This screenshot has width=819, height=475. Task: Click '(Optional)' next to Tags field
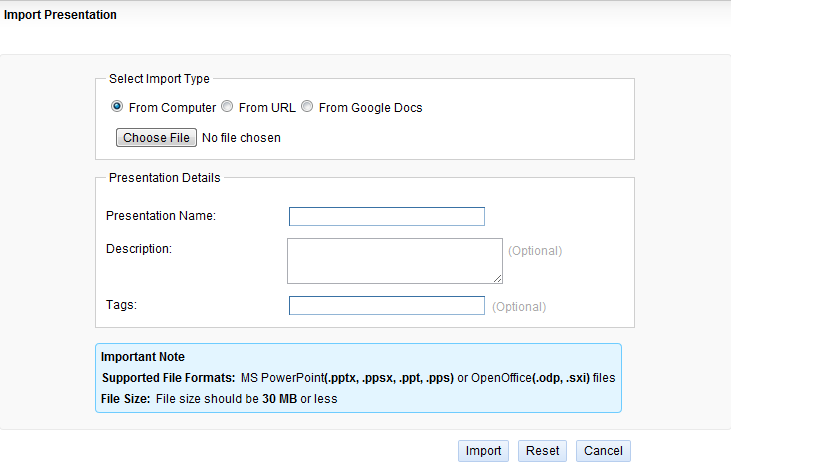point(519,307)
